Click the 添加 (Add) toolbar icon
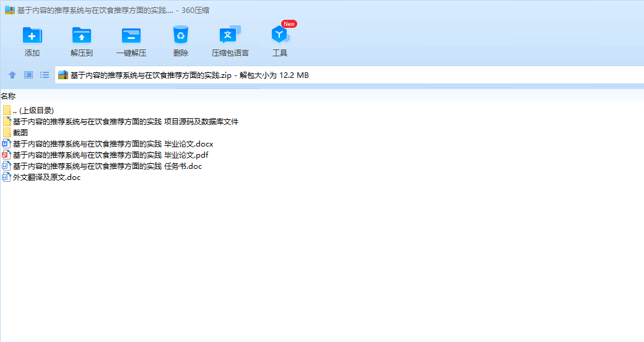Image resolution: width=644 pixels, height=342 pixels. [x=32, y=35]
